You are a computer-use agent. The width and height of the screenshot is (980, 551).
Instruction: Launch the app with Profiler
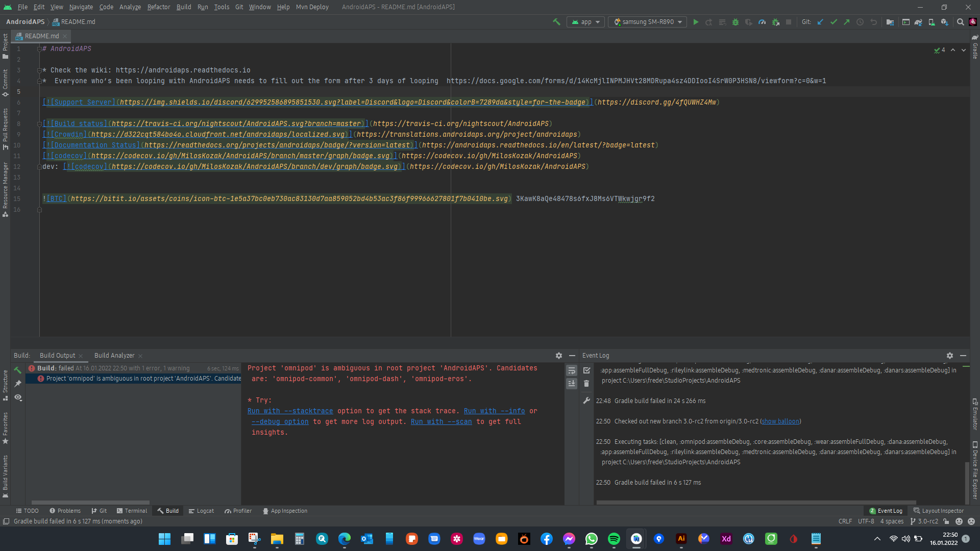(x=763, y=22)
